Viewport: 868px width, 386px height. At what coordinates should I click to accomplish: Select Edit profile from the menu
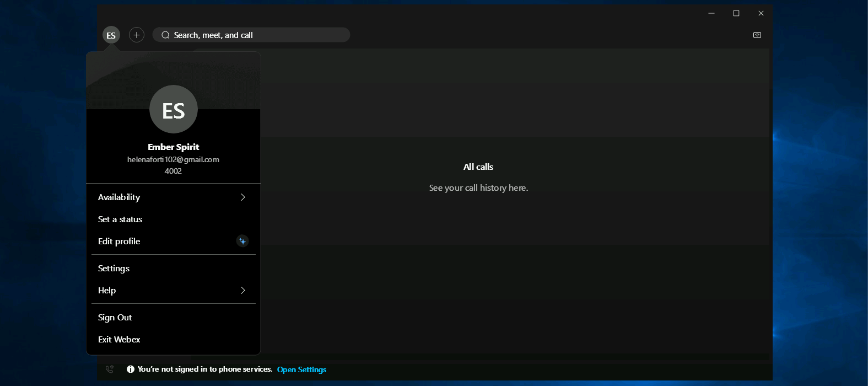click(x=119, y=242)
